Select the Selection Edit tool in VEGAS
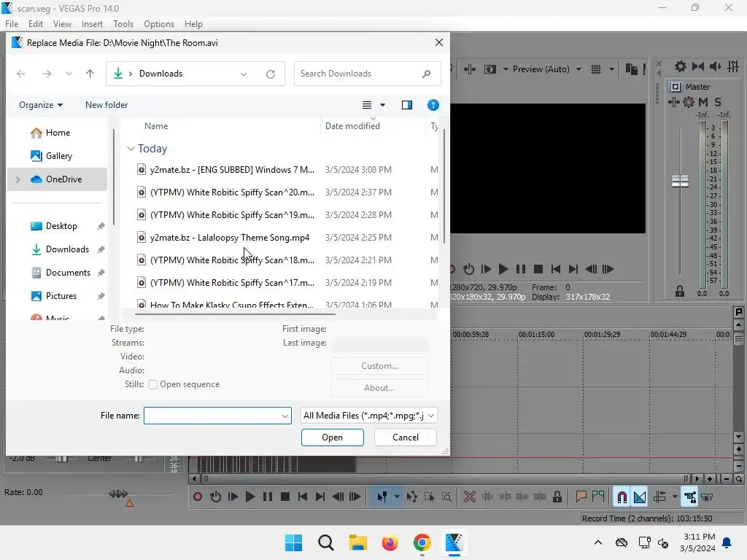 (429, 497)
